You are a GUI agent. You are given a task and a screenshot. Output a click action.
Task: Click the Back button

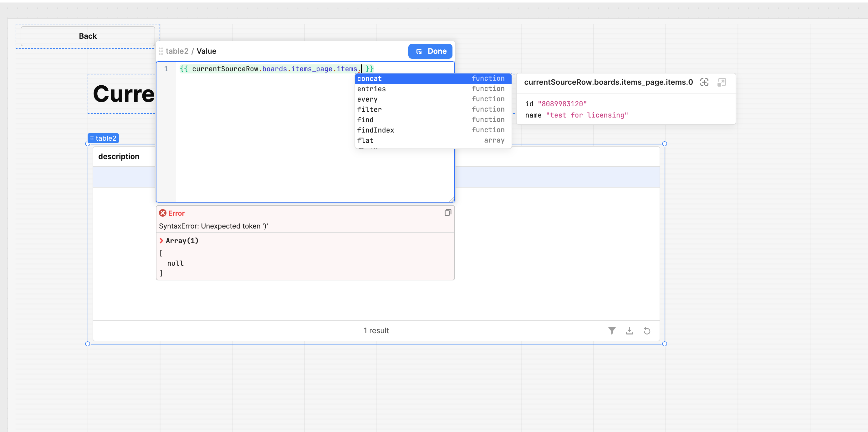(x=88, y=36)
